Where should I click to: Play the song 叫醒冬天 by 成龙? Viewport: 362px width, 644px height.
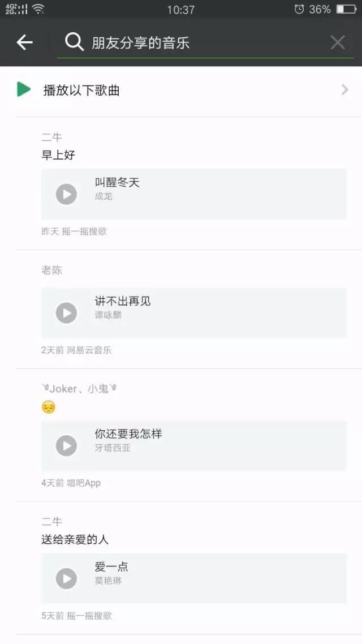coord(66,194)
